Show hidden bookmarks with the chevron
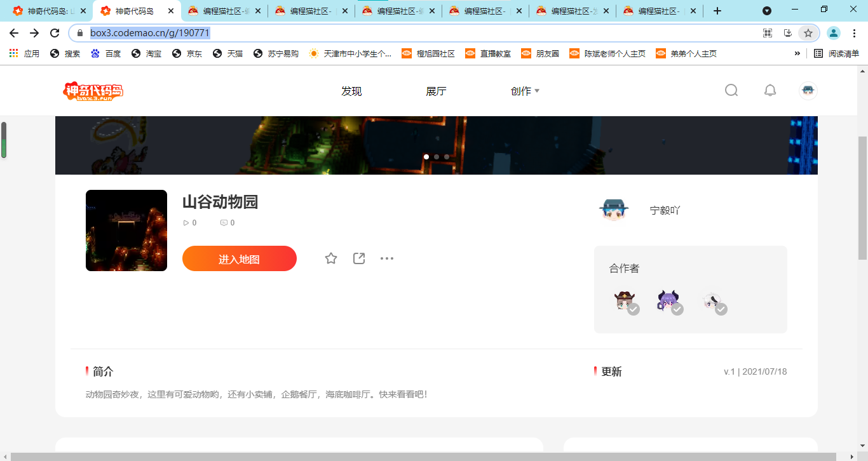 (797, 53)
